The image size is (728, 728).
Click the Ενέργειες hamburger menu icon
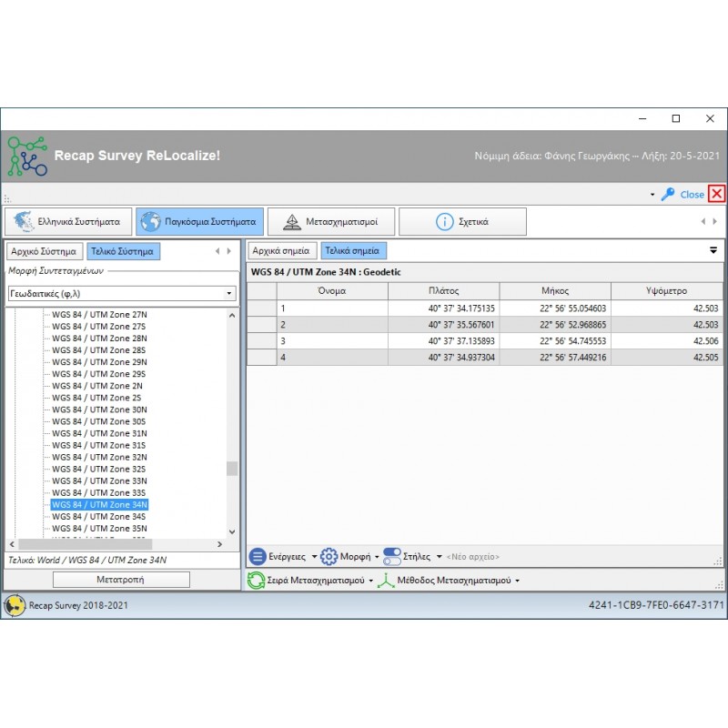[258, 556]
